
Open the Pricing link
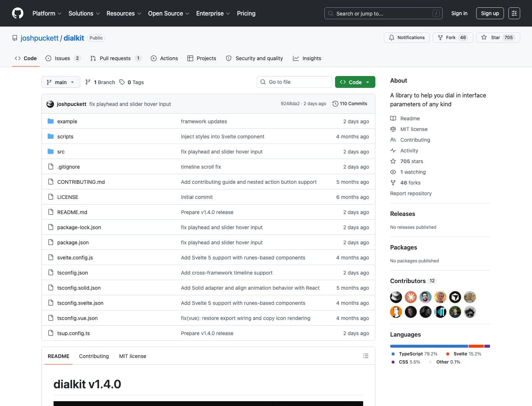[246, 13]
